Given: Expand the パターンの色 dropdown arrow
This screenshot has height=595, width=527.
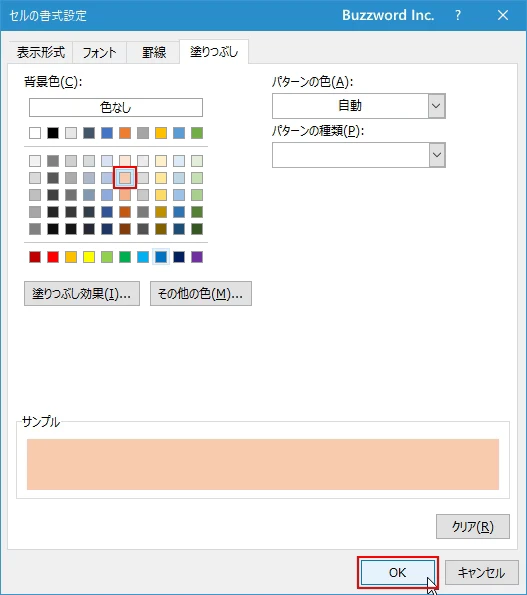Looking at the screenshot, I should (437, 106).
